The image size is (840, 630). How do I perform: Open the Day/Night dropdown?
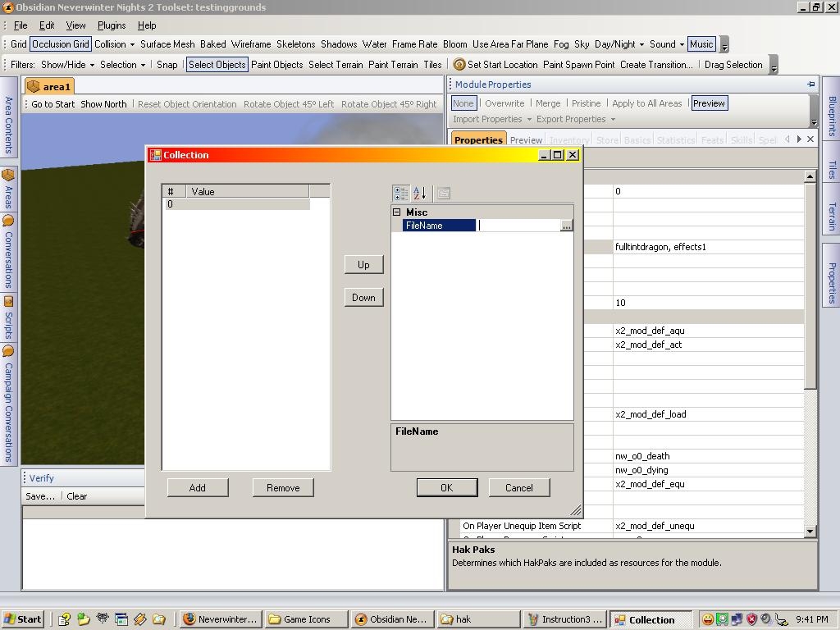point(619,44)
